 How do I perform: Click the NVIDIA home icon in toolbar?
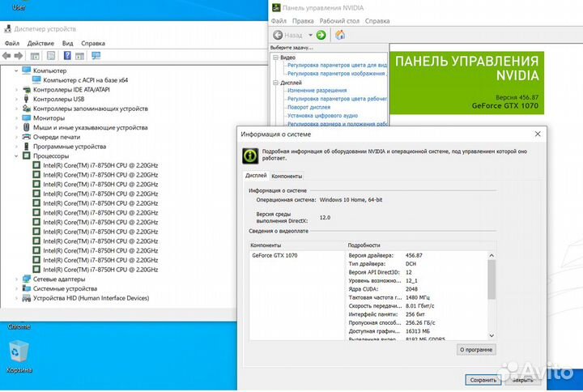[340, 35]
